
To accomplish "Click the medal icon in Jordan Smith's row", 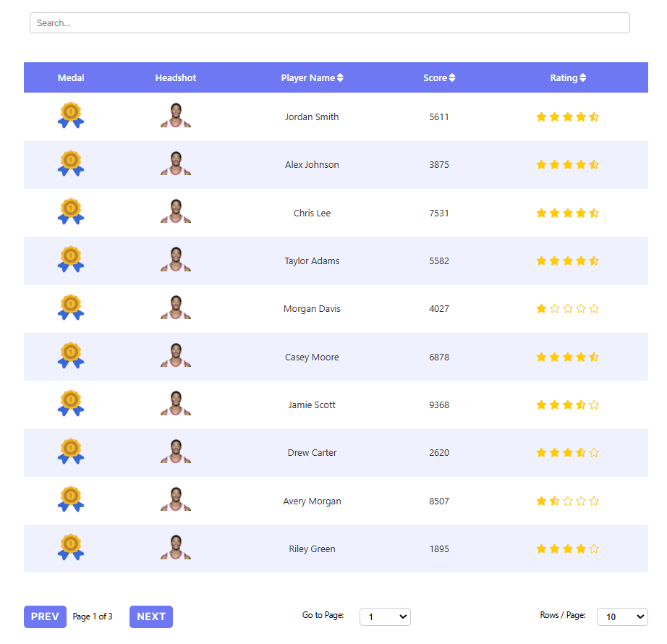I will click(x=71, y=115).
